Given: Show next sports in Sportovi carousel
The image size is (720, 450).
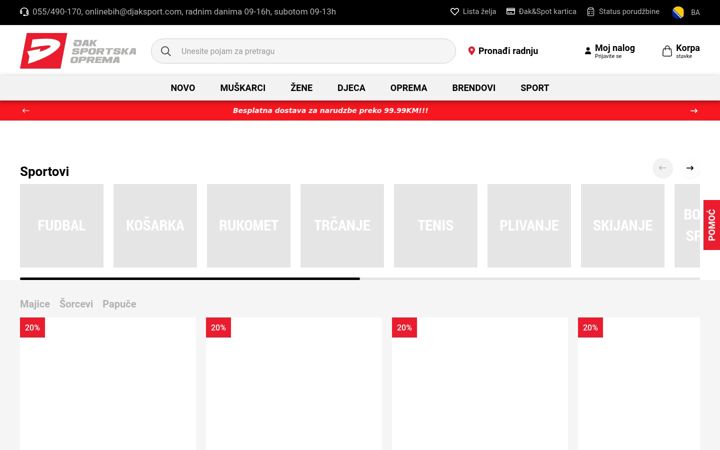Looking at the screenshot, I should (x=690, y=168).
